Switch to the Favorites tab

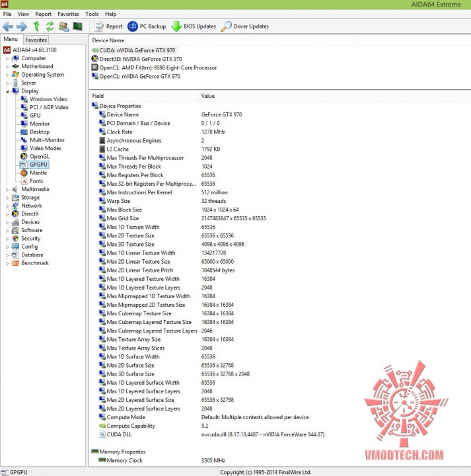pos(36,40)
